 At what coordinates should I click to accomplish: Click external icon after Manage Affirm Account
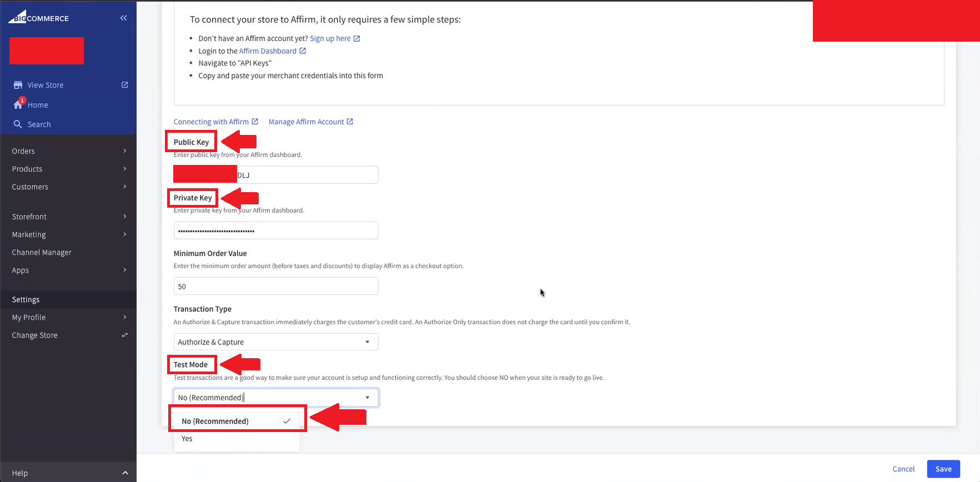click(x=350, y=122)
